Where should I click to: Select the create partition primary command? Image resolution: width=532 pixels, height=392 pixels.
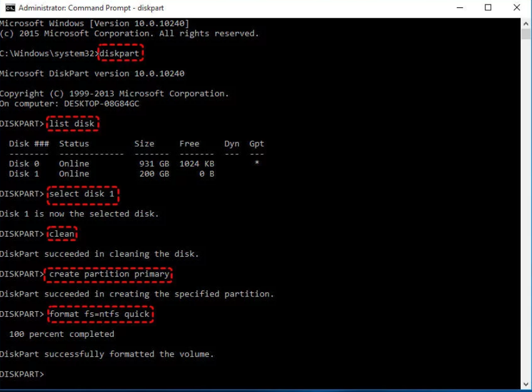click(x=108, y=274)
